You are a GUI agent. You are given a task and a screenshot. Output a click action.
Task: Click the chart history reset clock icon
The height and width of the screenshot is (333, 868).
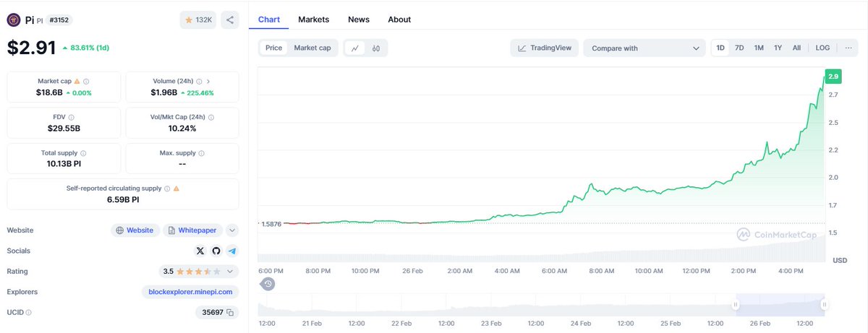pyautogui.click(x=268, y=283)
